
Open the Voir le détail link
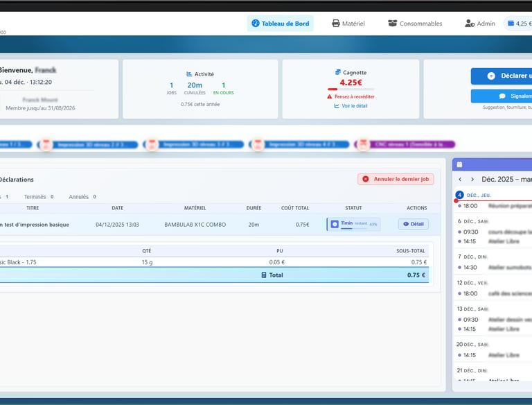coord(351,106)
